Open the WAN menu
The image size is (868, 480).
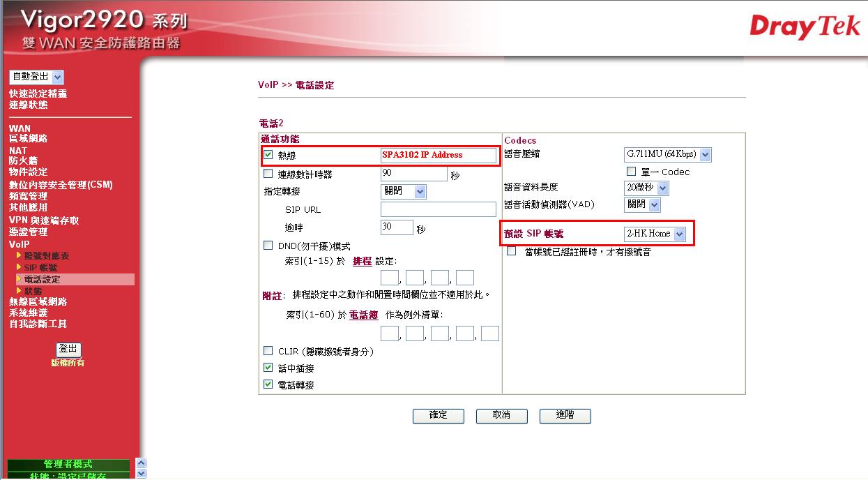pos(20,128)
